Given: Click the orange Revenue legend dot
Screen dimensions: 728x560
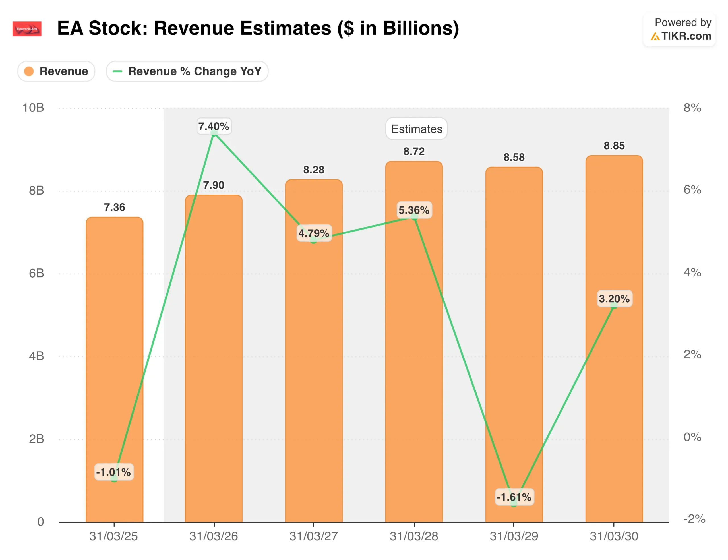Looking at the screenshot, I should [x=29, y=71].
